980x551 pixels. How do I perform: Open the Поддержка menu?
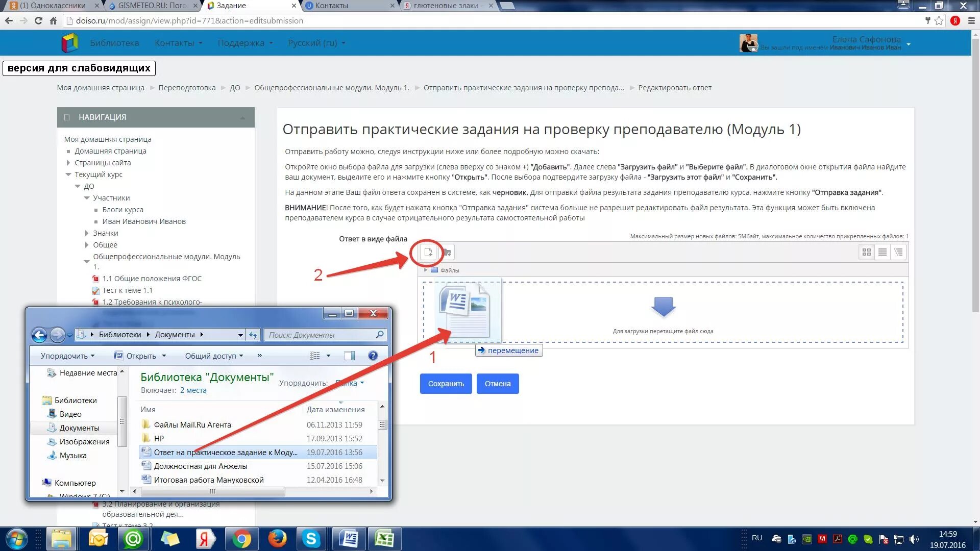(x=245, y=43)
